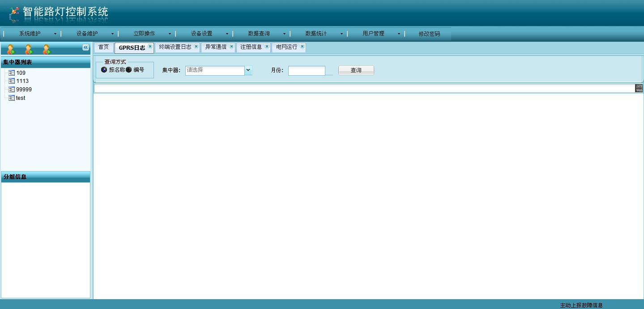This screenshot has width=644, height=309.
Task: Select the 按名称 radio button
Action: click(104, 70)
